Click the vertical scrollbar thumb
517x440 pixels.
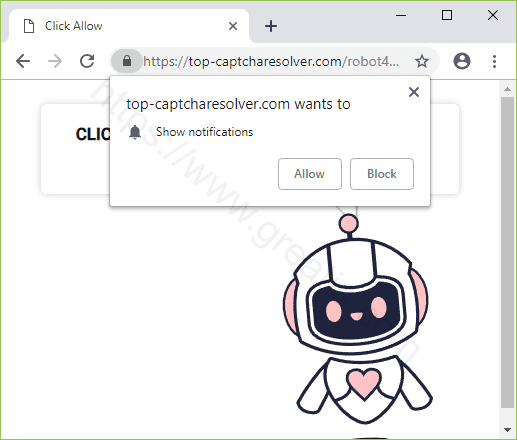[x=507, y=252]
